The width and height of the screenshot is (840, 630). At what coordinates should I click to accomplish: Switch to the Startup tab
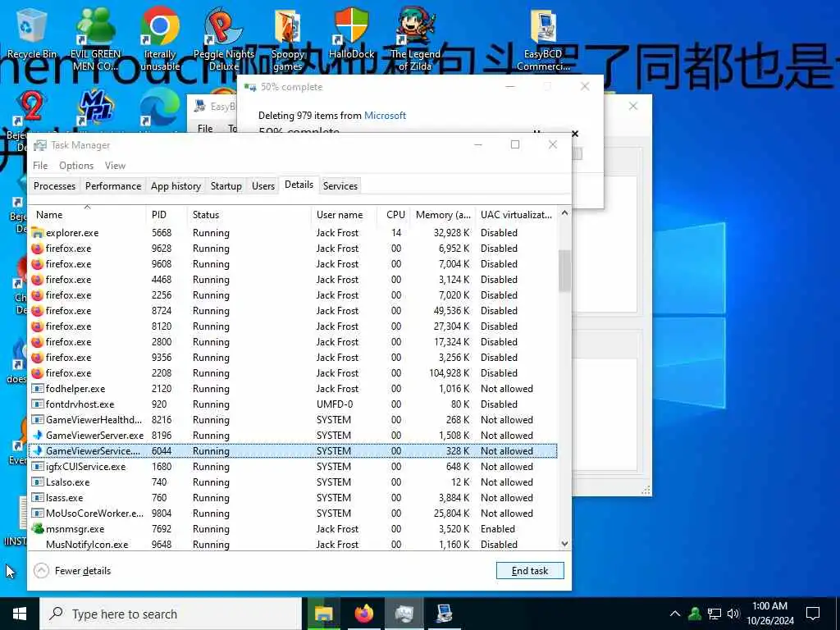(226, 186)
